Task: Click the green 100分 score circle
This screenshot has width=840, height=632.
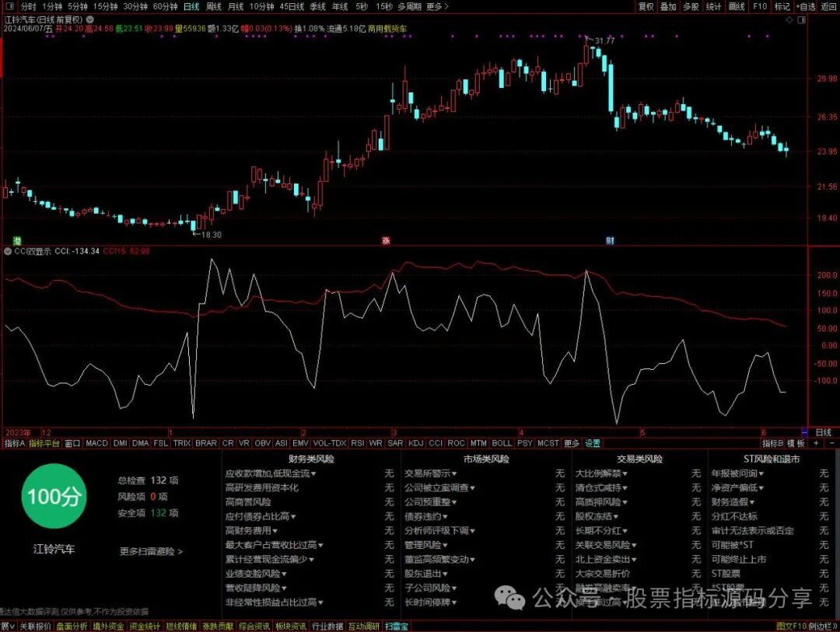Action: [54, 497]
